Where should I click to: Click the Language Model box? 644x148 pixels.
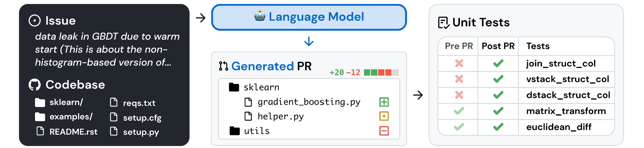tap(309, 17)
